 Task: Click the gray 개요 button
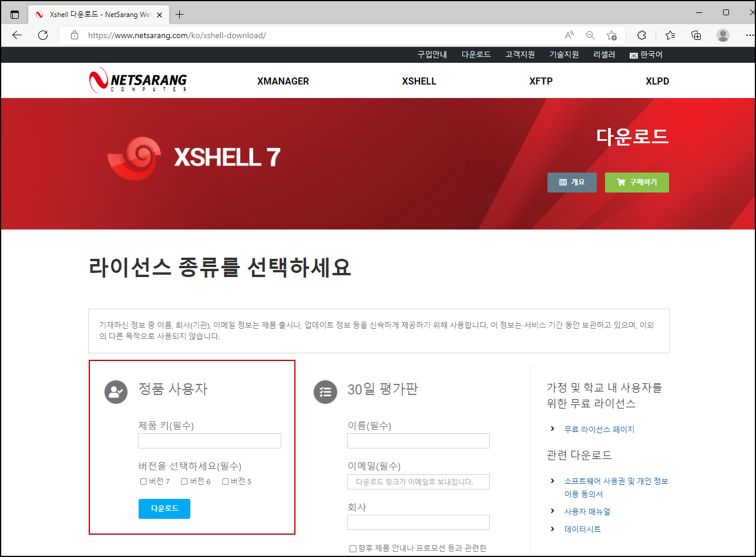572,183
